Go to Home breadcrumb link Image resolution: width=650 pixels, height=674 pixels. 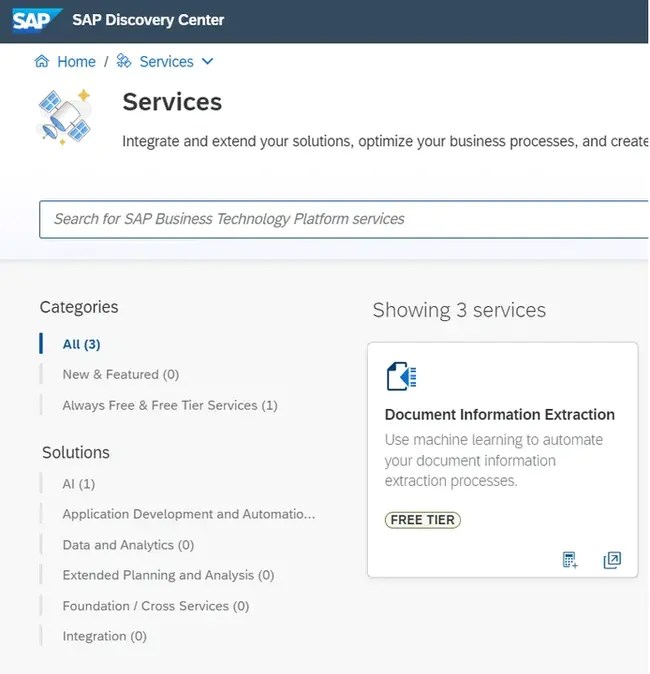76,62
